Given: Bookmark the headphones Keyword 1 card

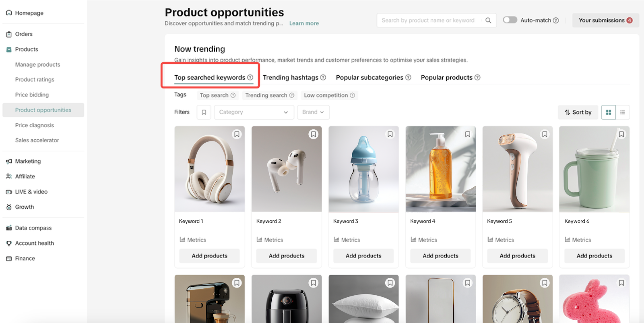Looking at the screenshot, I should click(x=237, y=134).
